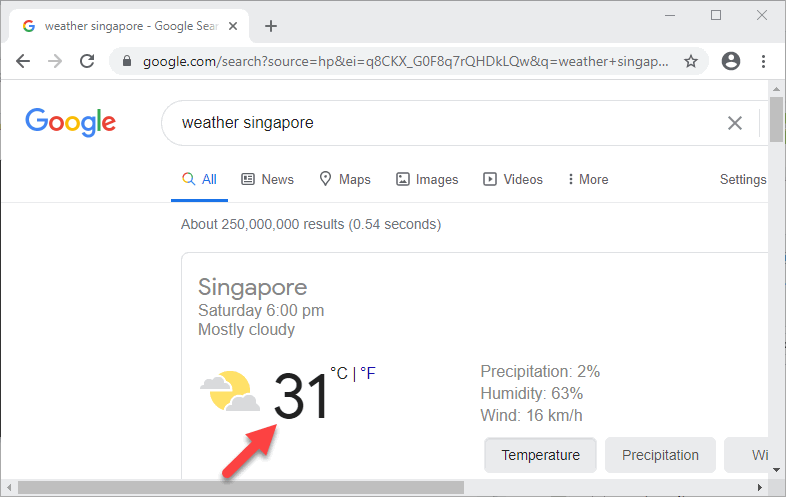Click the vertical scrollbar down arrow

776,470
